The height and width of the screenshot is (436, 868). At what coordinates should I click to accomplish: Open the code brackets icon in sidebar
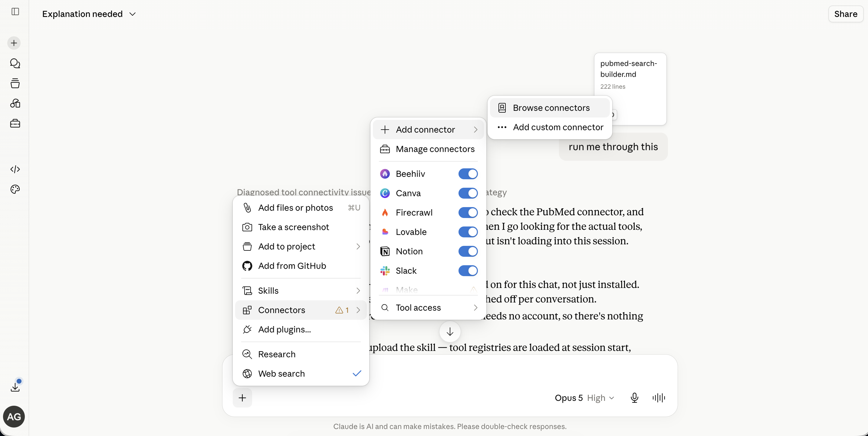pyautogui.click(x=15, y=169)
